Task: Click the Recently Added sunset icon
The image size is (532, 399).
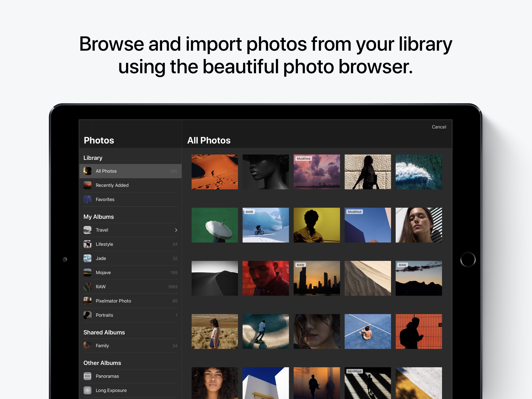Action: (x=87, y=185)
